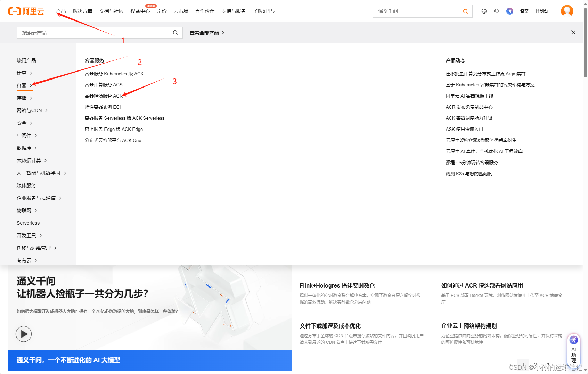Open Flink+Hologres 搭建实时数仓 article
The image size is (588, 374).
(337, 285)
